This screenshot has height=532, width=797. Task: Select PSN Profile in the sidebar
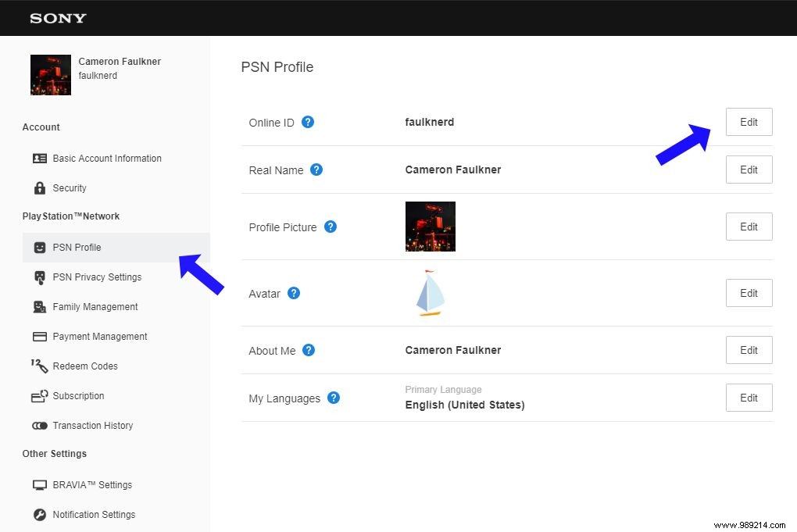77,248
